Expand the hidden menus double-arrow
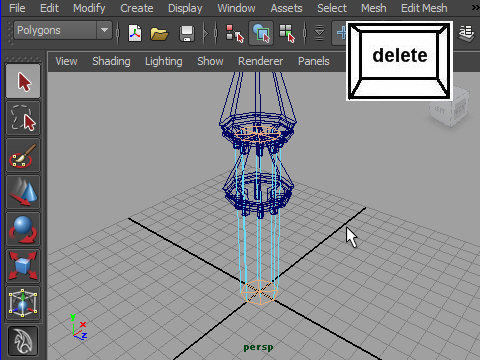This screenshot has width=480, height=360. (476, 8)
